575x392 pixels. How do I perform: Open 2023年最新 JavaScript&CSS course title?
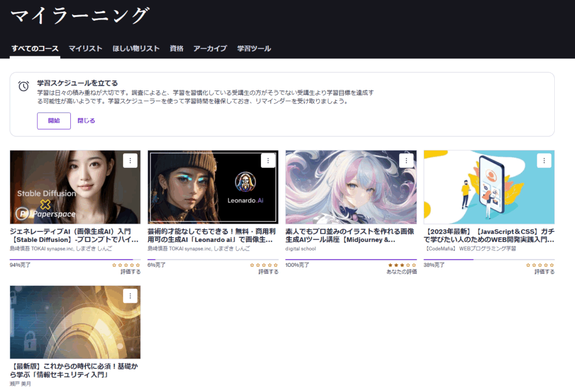coord(489,235)
